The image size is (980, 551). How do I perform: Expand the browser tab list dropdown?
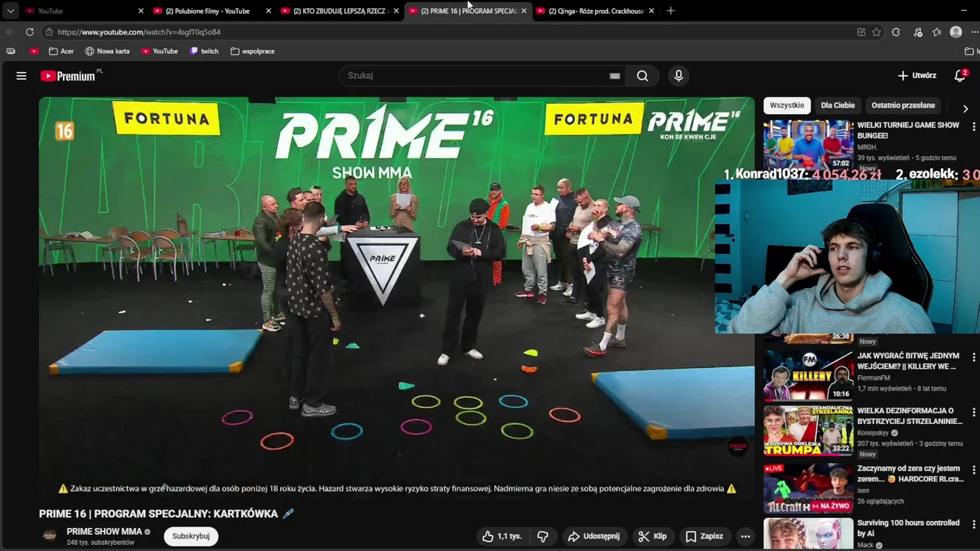[x=10, y=11]
